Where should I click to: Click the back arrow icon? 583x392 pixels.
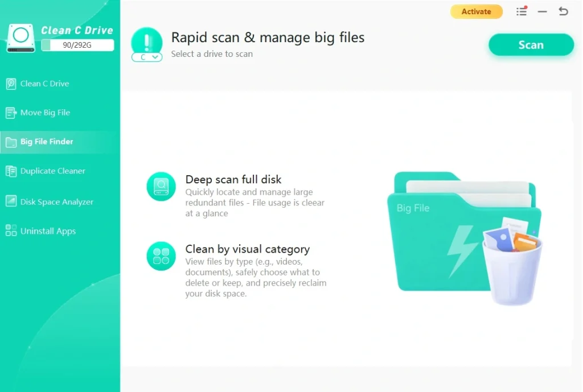tap(563, 11)
